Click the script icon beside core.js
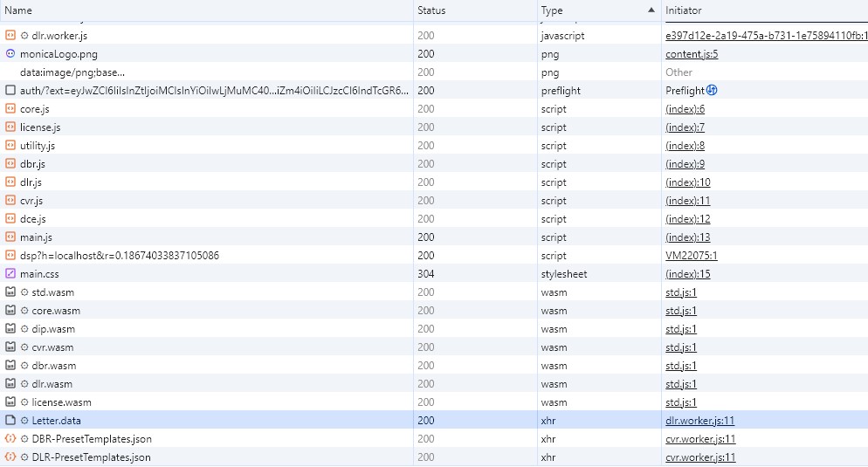This screenshot has width=868, height=467. coord(10,109)
